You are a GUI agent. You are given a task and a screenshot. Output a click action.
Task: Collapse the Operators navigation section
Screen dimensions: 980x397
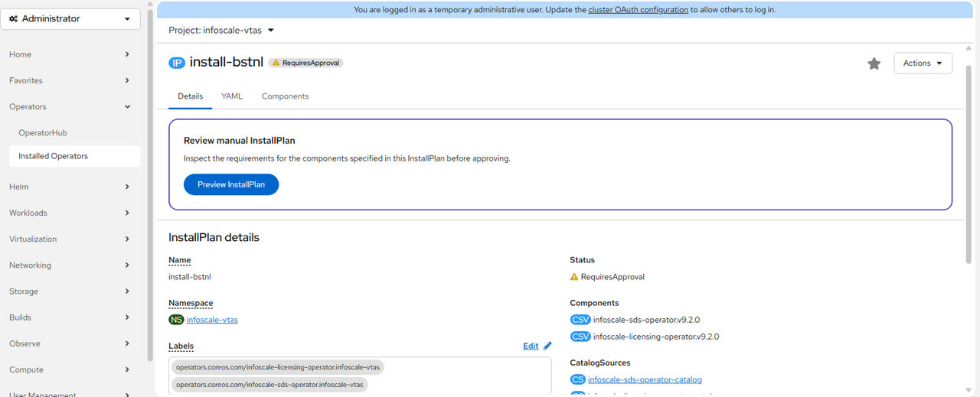tap(70, 106)
